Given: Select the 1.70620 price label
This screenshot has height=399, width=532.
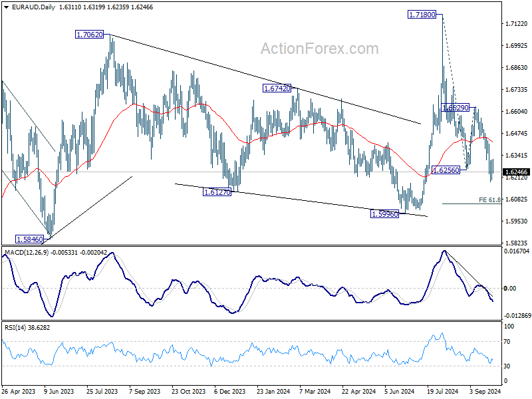Looking at the screenshot, I should pos(90,35).
